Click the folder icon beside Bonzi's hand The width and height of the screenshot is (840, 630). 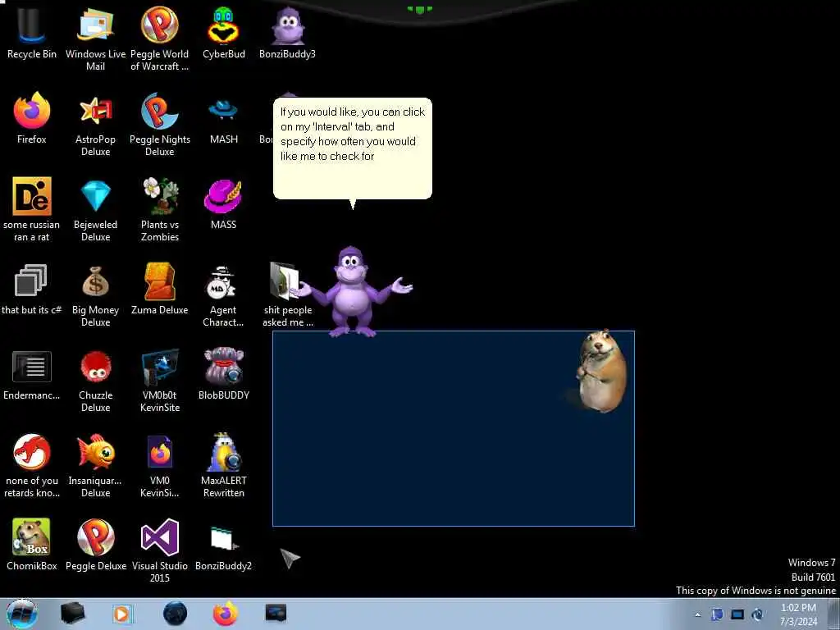(x=285, y=281)
